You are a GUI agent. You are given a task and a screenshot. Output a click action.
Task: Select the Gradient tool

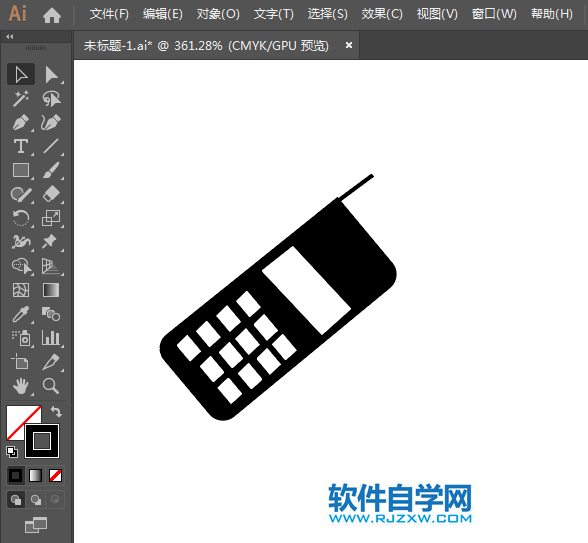tap(51, 290)
